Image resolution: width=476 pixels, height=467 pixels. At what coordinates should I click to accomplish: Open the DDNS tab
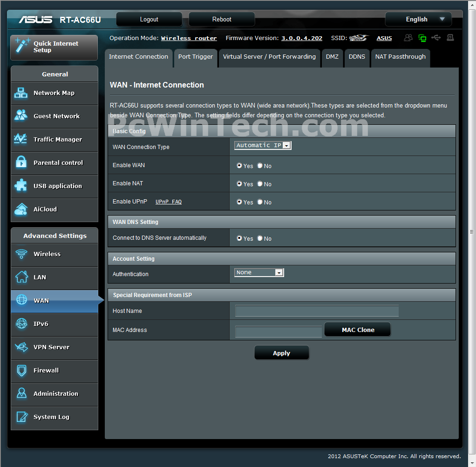tap(357, 57)
